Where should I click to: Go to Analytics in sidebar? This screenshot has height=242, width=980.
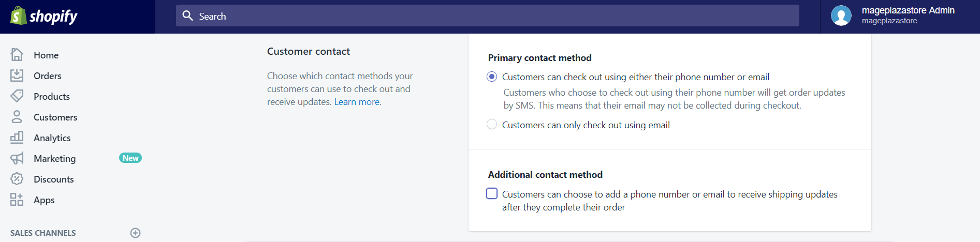coord(52,138)
